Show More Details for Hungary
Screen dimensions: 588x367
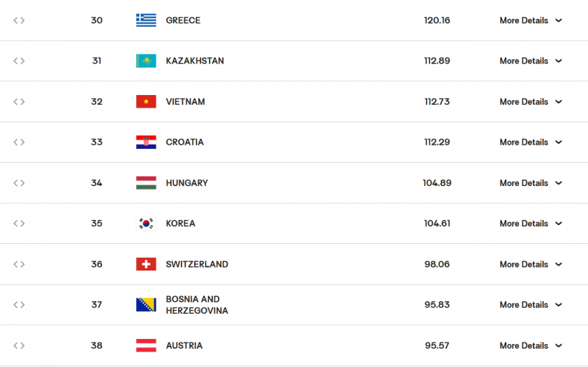click(531, 183)
